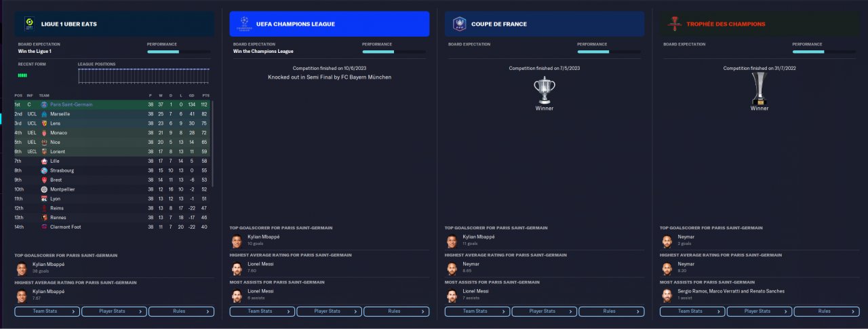The height and width of the screenshot is (329, 868).
Task: Click the league positions graph
Action: pyautogui.click(x=143, y=76)
